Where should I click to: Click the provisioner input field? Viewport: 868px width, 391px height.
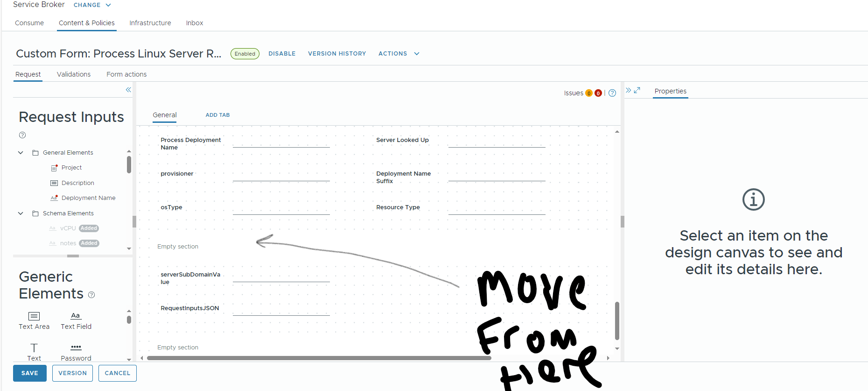tap(281, 176)
